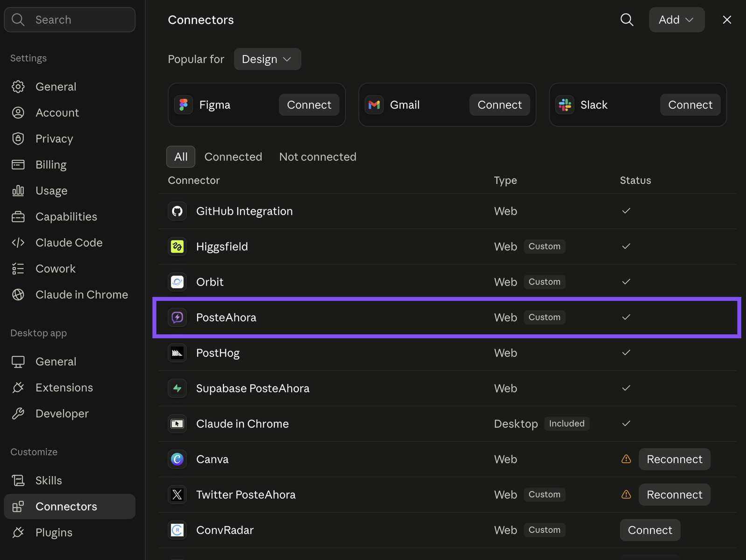Image resolution: width=746 pixels, height=560 pixels.
Task: Open Plugins under Customize
Action: click(69, 532)
